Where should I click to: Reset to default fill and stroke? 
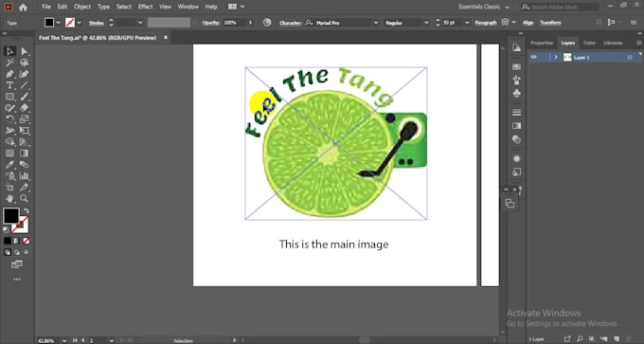(6, 229)
